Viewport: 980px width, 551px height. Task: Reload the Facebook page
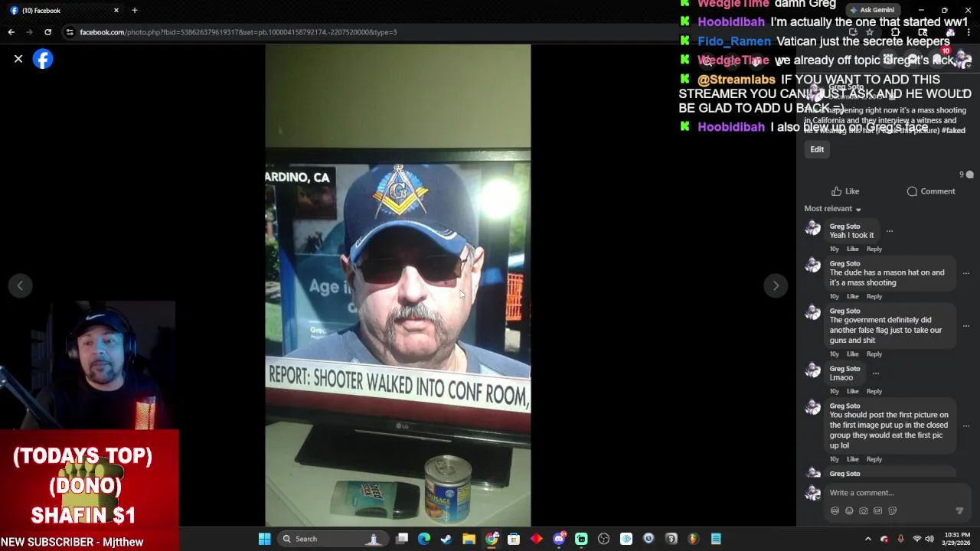(x=48, y=32)
